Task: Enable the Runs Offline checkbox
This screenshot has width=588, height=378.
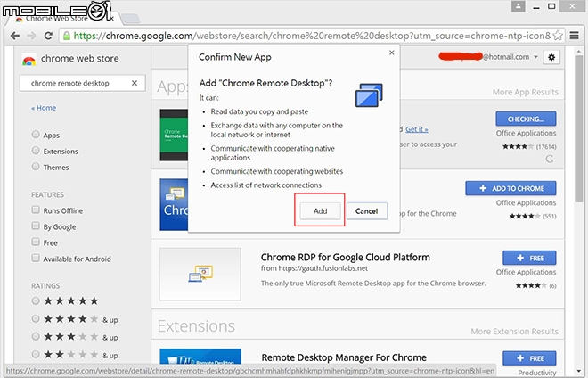Action: coord(36,210)
